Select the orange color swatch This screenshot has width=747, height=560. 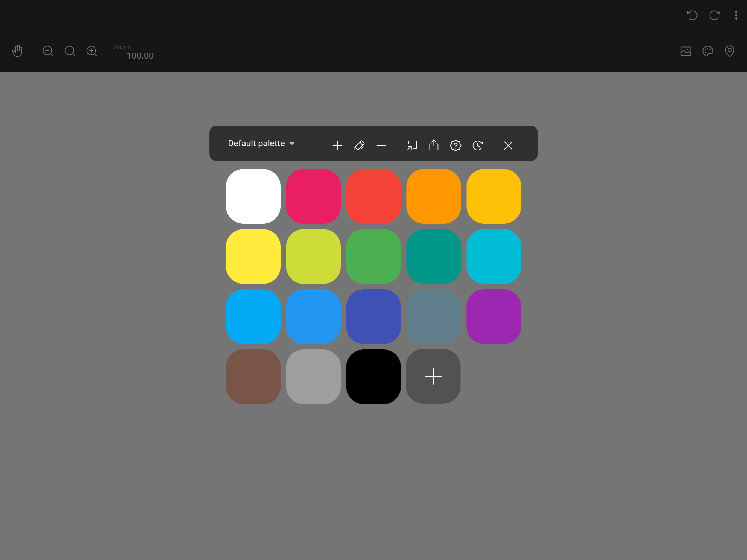click(x=434, y=196)
